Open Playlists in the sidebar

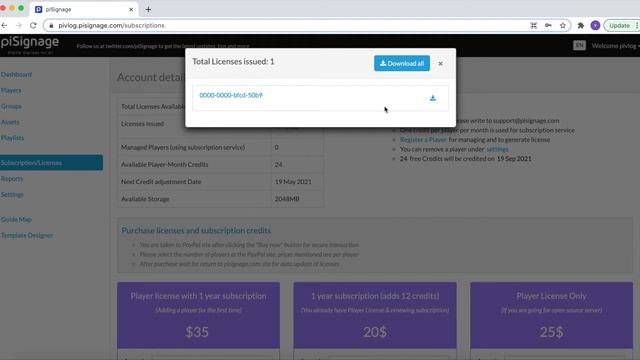tap(12, 138)
